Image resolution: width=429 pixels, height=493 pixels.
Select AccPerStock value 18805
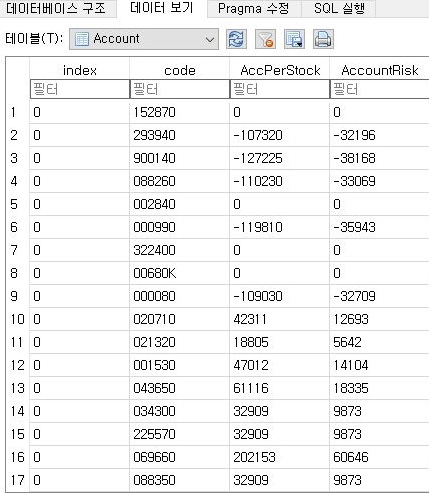click(279, 342)
